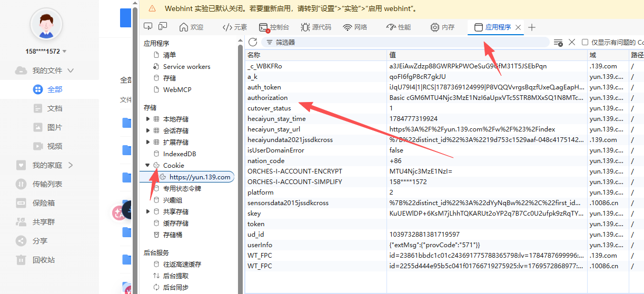Expand the 本地存储 tree node

click(x=147, y=119)
